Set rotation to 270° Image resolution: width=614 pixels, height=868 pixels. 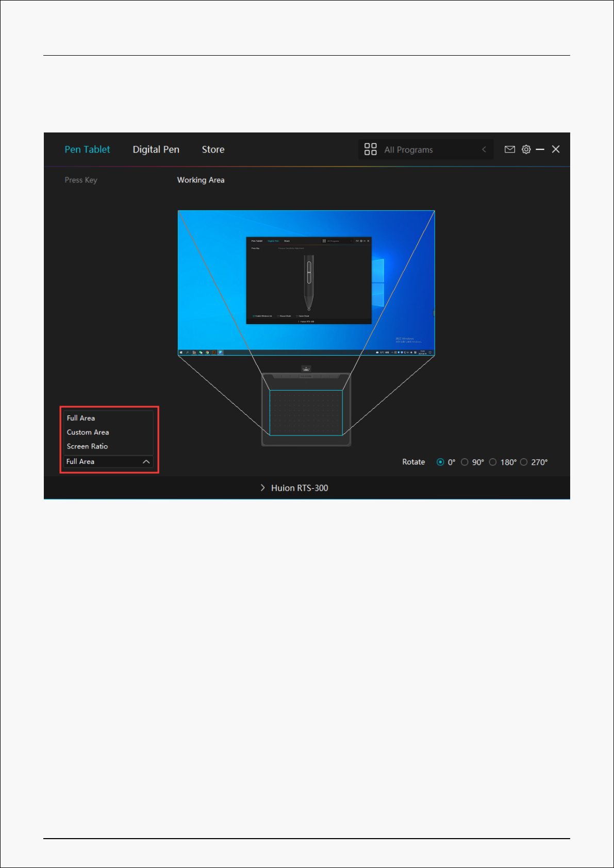pos(524,462)
